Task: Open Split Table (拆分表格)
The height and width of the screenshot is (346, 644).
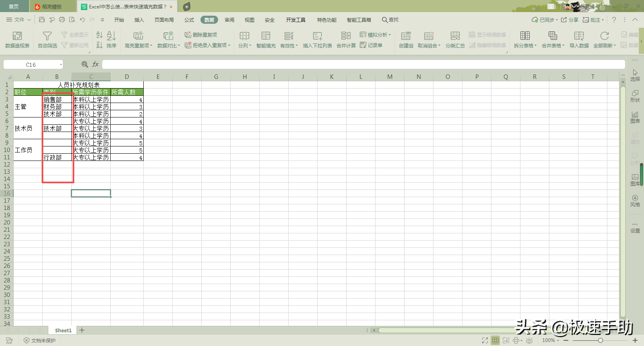Action: click(525, 40)
